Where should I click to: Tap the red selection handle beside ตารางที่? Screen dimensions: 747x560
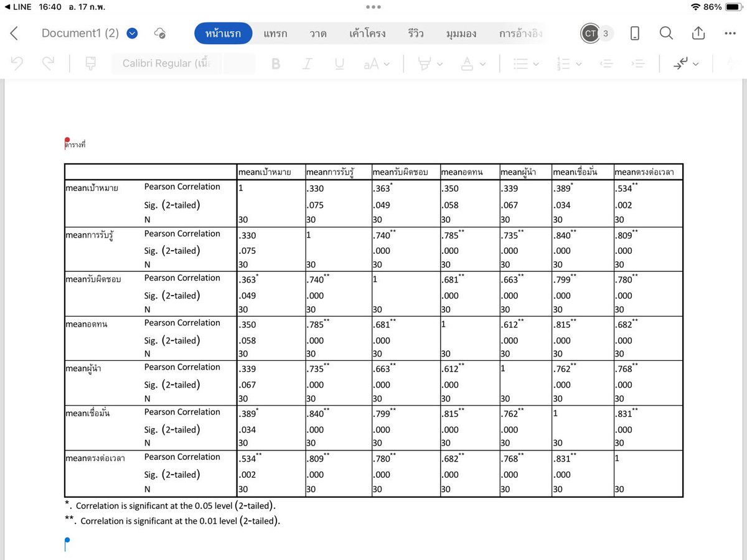tap(67, 141)
